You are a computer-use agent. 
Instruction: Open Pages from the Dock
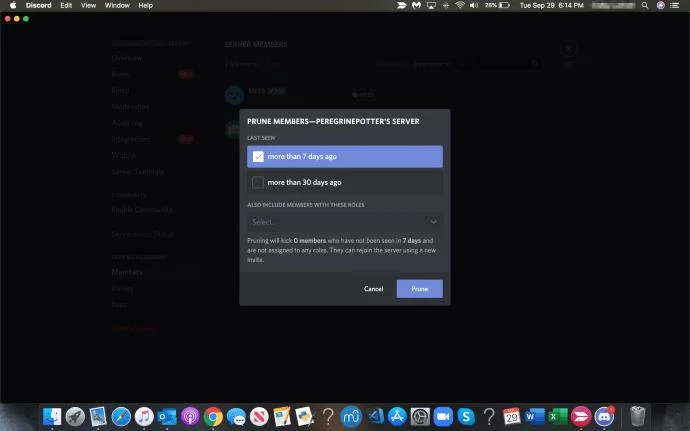click(x=282, y=416)
